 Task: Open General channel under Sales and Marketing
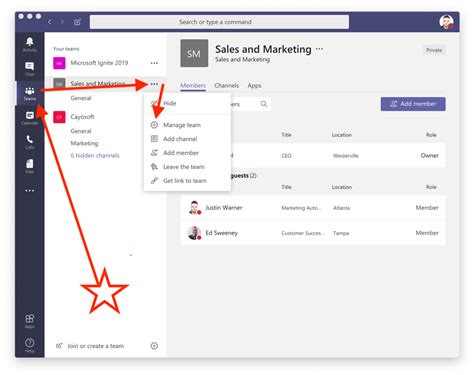tap(81, 98)
